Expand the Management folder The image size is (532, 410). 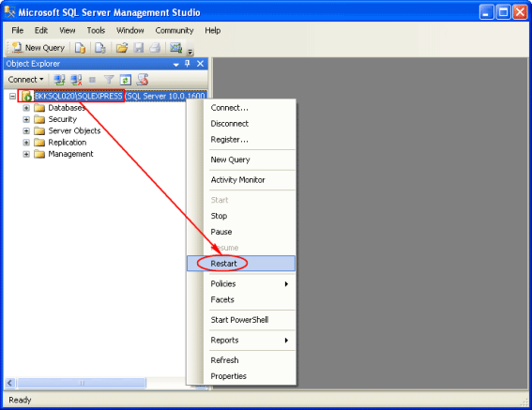point(26,154)
